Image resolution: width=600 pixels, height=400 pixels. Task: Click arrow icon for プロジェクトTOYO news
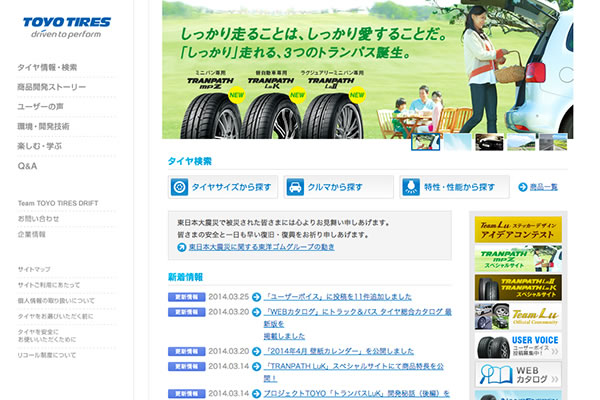point(256,393)
